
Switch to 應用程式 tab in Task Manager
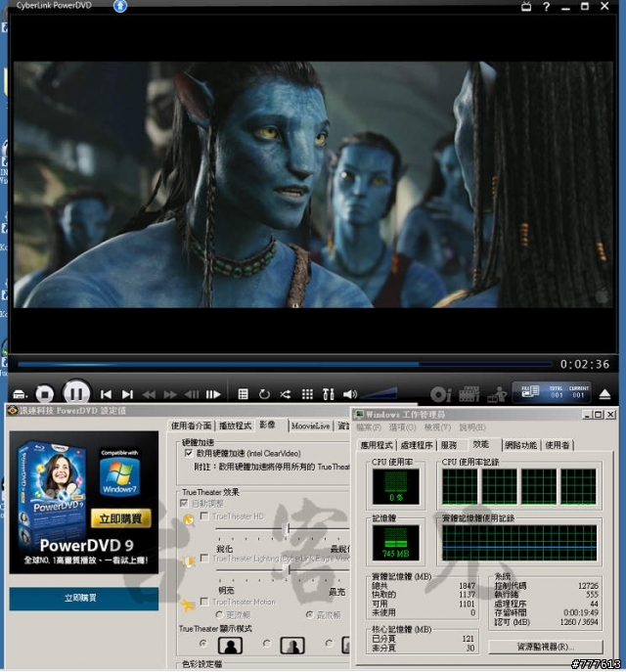coord(377,445)
